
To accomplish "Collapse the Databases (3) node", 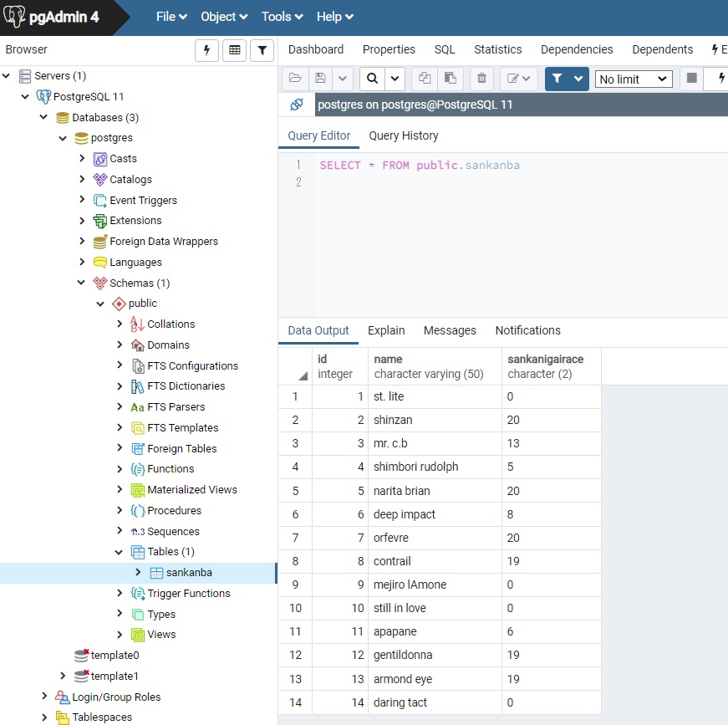I will [43, 117].
